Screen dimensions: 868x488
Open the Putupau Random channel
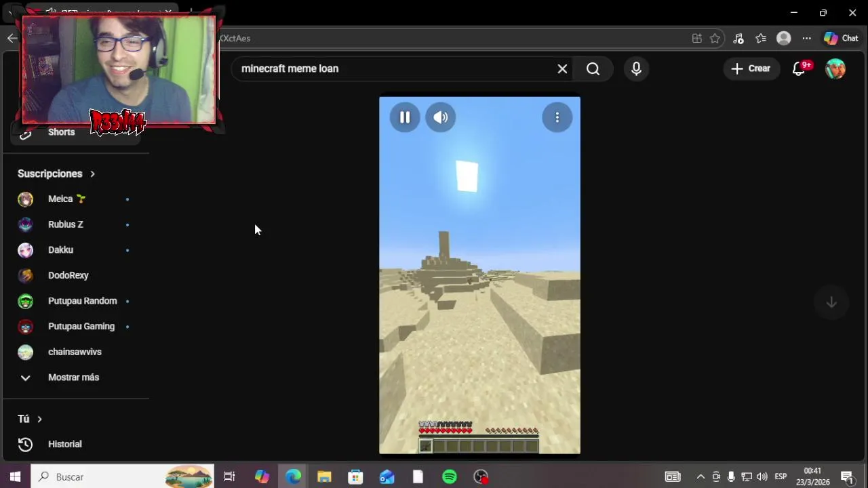[x=75, y=301]
